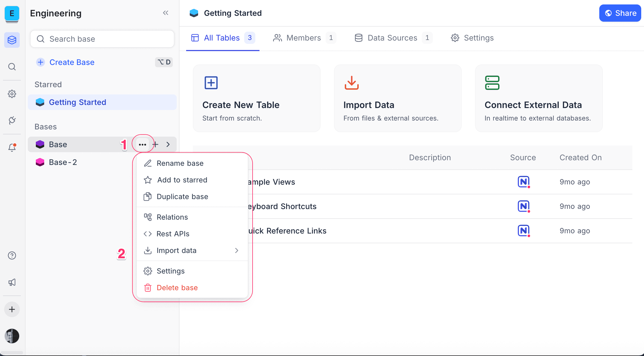Click the search icon in the left rail
Image resolution: width=644 pixels, height=356 pixels.
tap(12, 67)
